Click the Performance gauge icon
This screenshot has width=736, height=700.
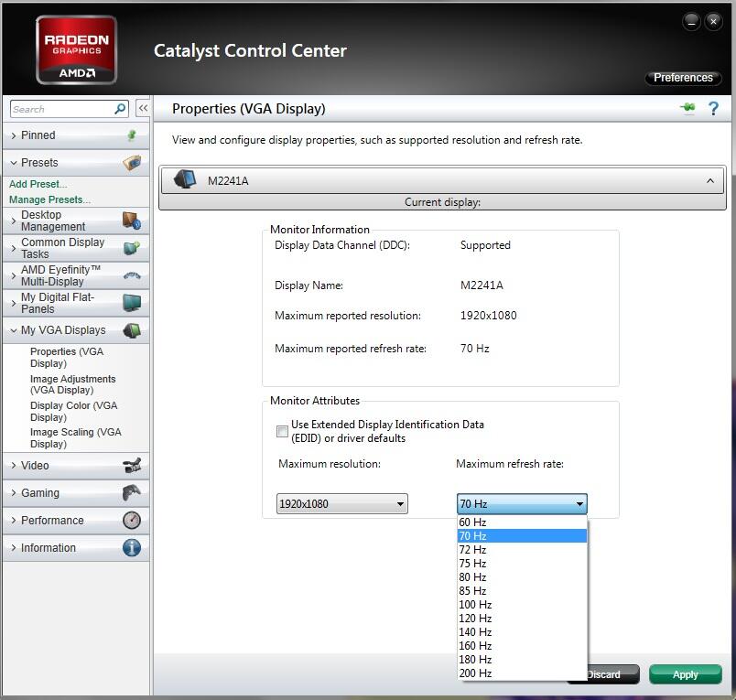(x=132, y=521)
